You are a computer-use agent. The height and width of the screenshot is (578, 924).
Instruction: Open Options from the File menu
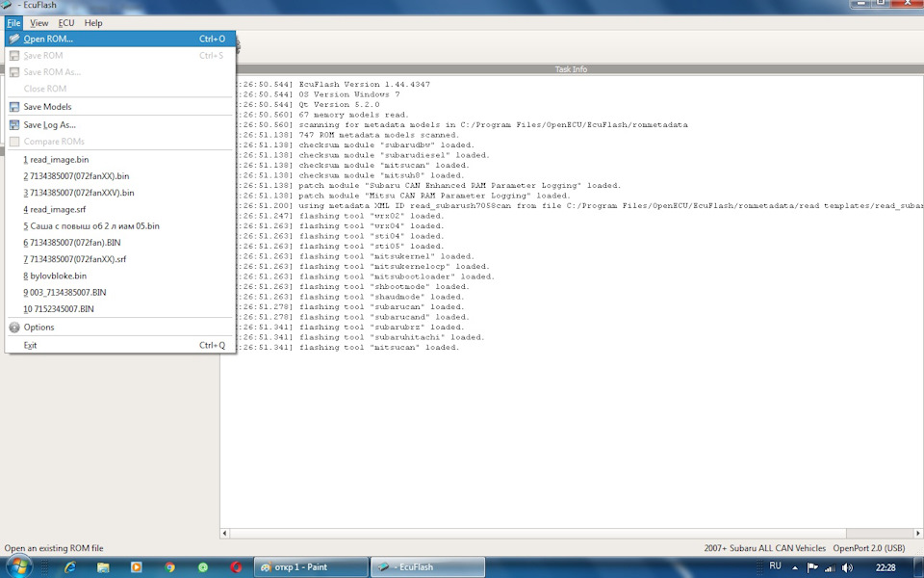(120, 328)
